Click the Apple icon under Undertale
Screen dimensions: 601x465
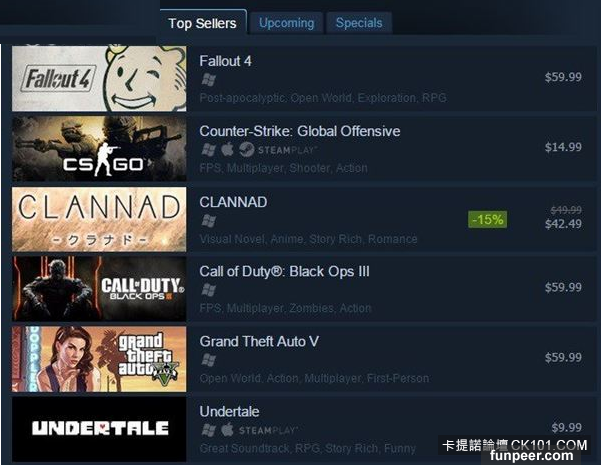coord(227,430)
